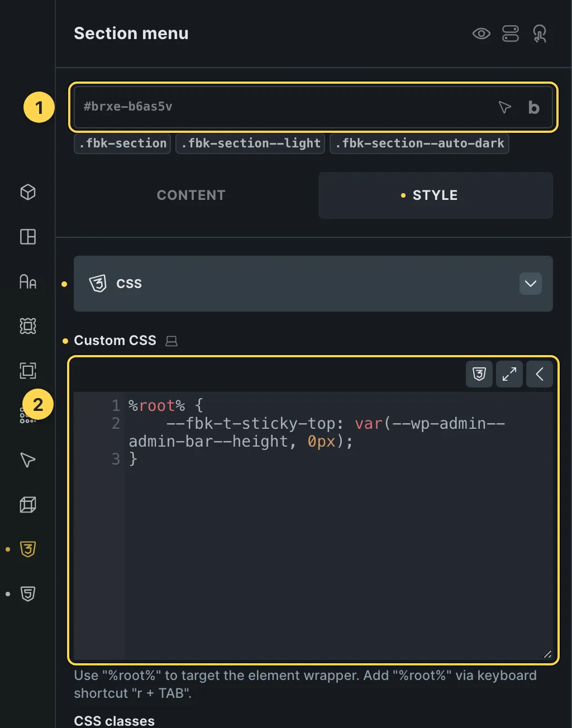This screenshot has width=572, height=728.
Task: Click inside the Custom CSS code editor
Action: (x=313, y=526)
